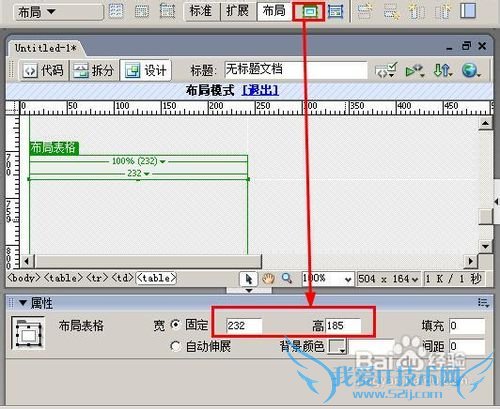Screen dimensions: 500x409
Task: Open the validate markup icon menu
Action: click(x=386, y=70)
